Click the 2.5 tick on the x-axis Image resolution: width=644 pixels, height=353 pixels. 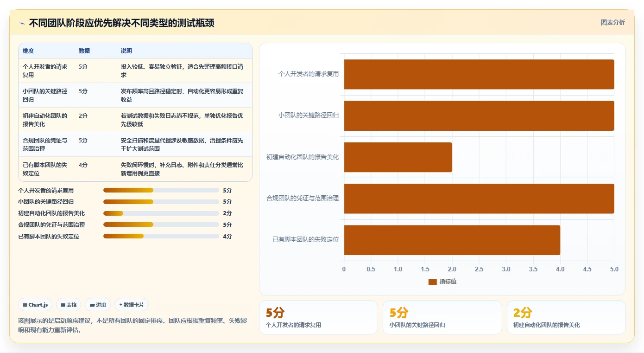tap(479, 269)
